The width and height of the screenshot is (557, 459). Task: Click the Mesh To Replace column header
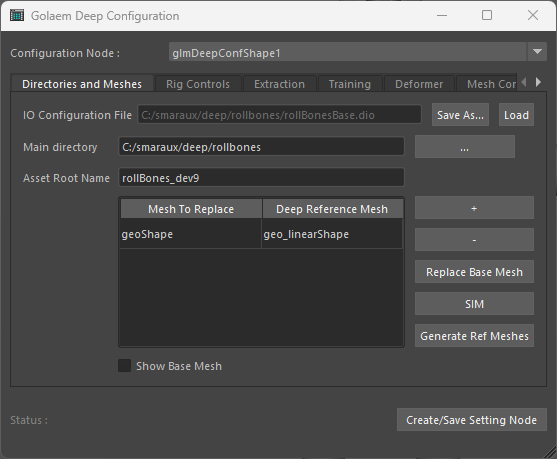click(x=191, y=209)
